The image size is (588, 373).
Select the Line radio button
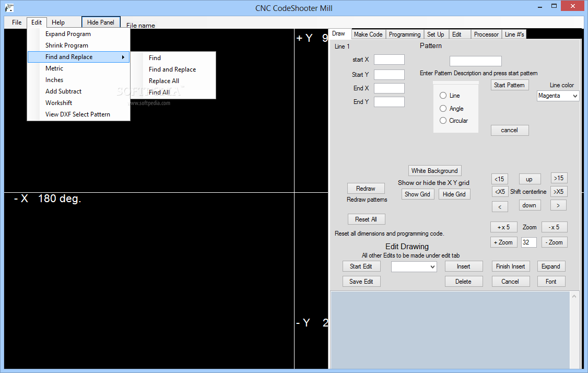(443, 95)
